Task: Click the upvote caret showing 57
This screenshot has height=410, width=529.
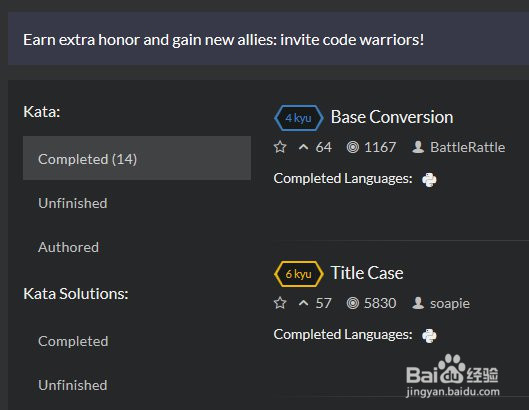Action: [x=303, y=303]
